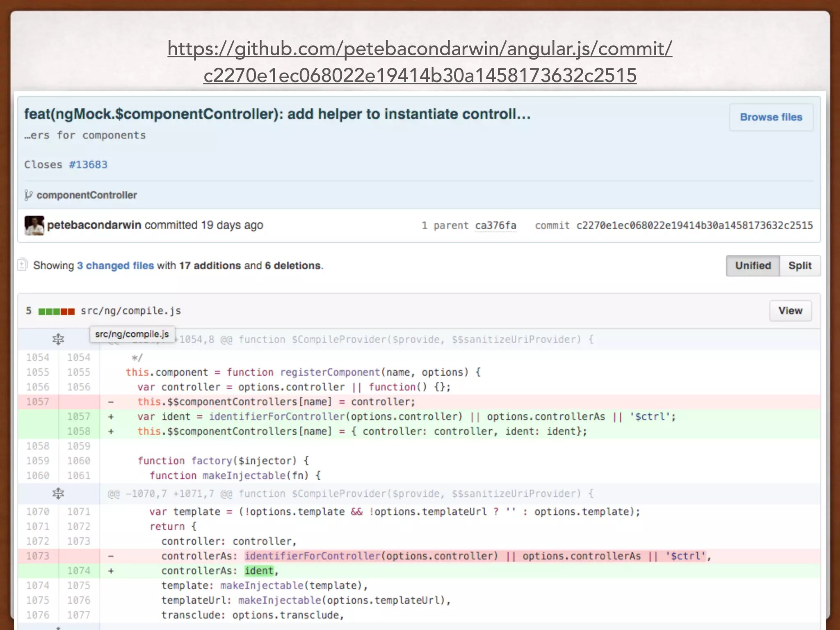
Task: Click the 'controllerAs: ident,' added line
Action: point(460,571)
